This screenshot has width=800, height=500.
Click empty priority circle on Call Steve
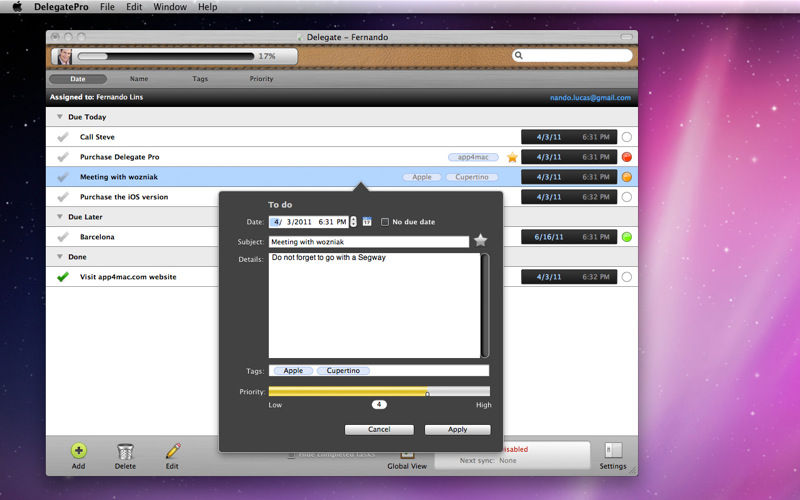[x=627, y=137]
